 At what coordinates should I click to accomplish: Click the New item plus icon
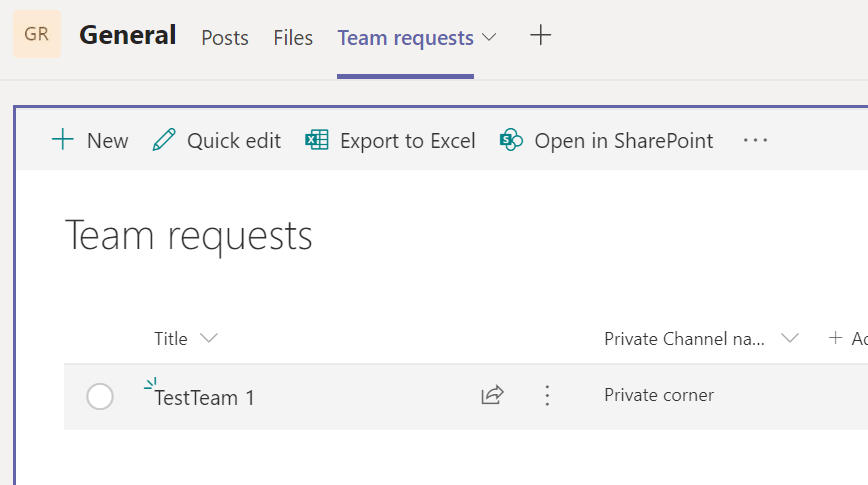[63, 140]
